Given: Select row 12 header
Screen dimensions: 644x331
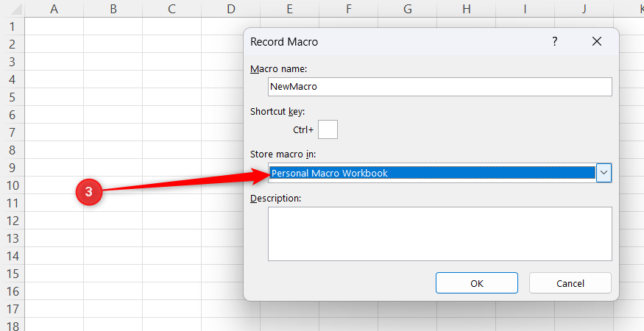Looking at the screenshot, I should pyautogui.click(x=13, y=221).
